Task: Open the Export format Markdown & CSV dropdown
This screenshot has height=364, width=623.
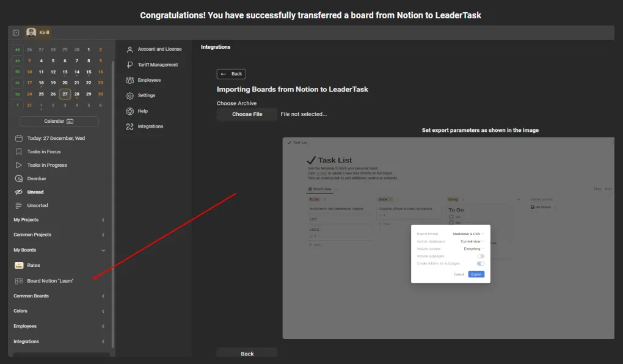Action: [468, 234]
